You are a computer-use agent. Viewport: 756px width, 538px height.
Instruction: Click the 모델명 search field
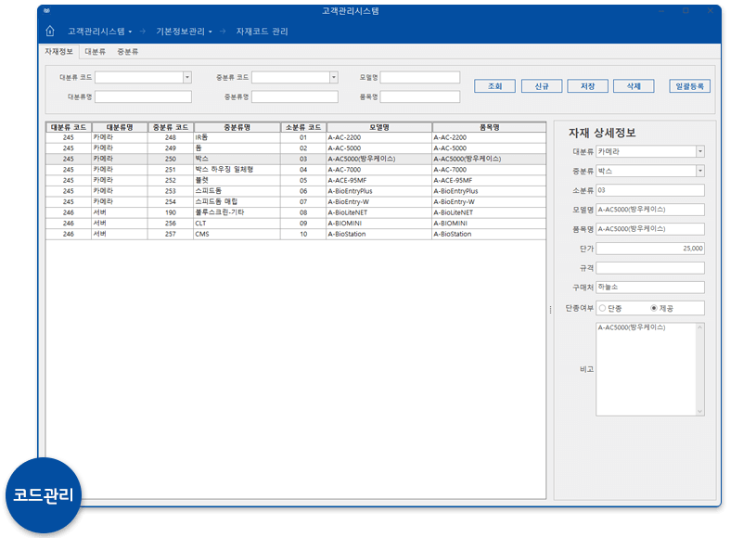(420, 77)
